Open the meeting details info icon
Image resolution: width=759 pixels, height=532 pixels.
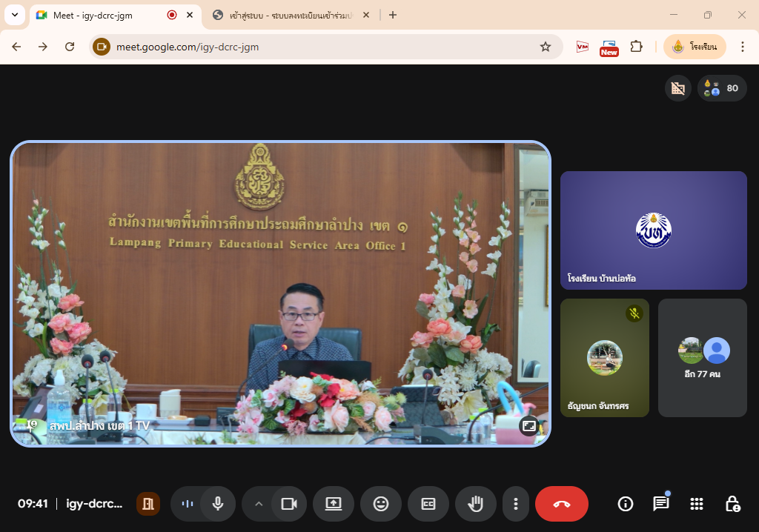(626, 504)
